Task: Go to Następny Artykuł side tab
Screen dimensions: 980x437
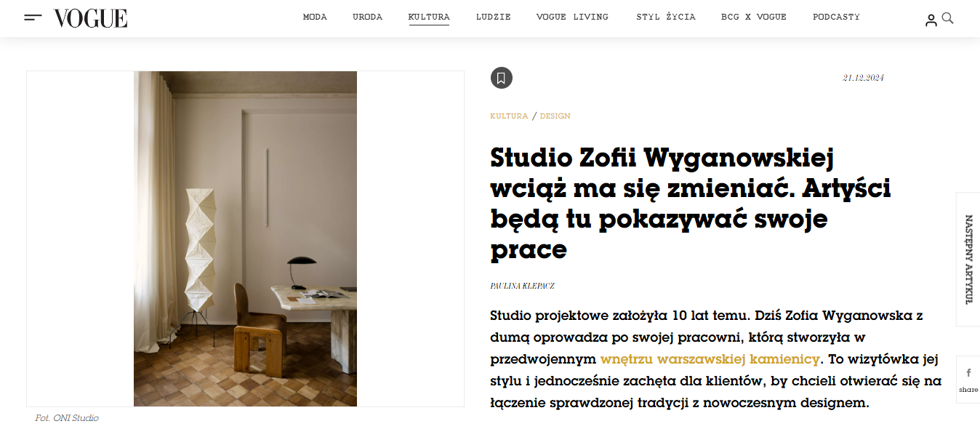Action: [x=968, y=260]
